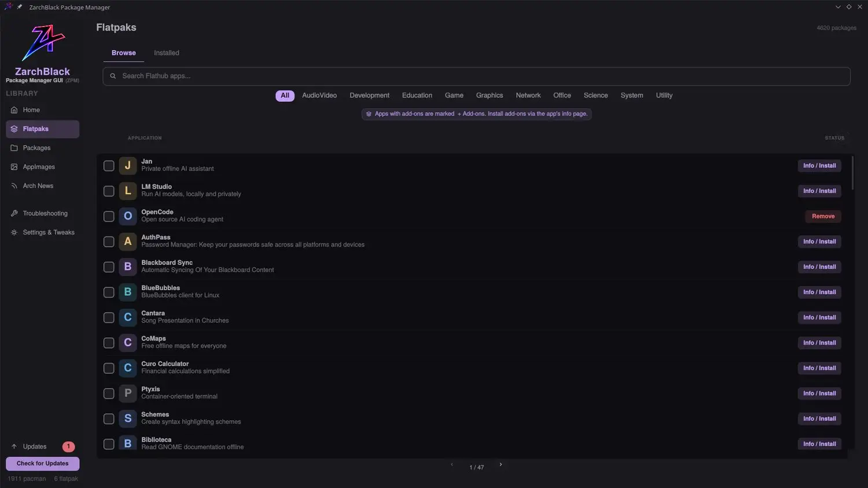Click Info / Install for Jan

click(x=819, y=166)
